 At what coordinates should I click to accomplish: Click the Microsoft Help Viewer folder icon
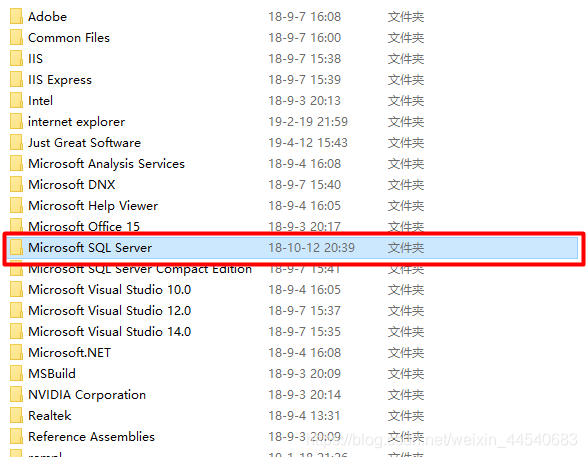(x=16, y=205)
